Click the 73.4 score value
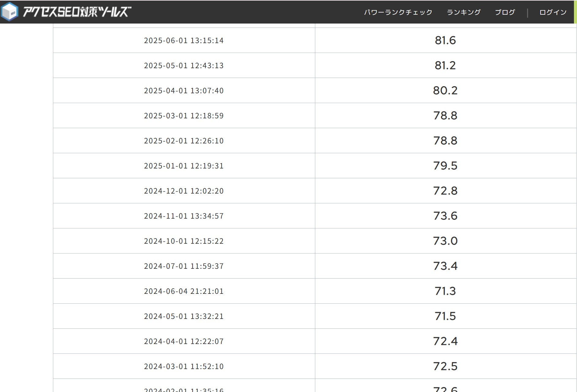Screen dimensions: 577x392 point(445,266)
